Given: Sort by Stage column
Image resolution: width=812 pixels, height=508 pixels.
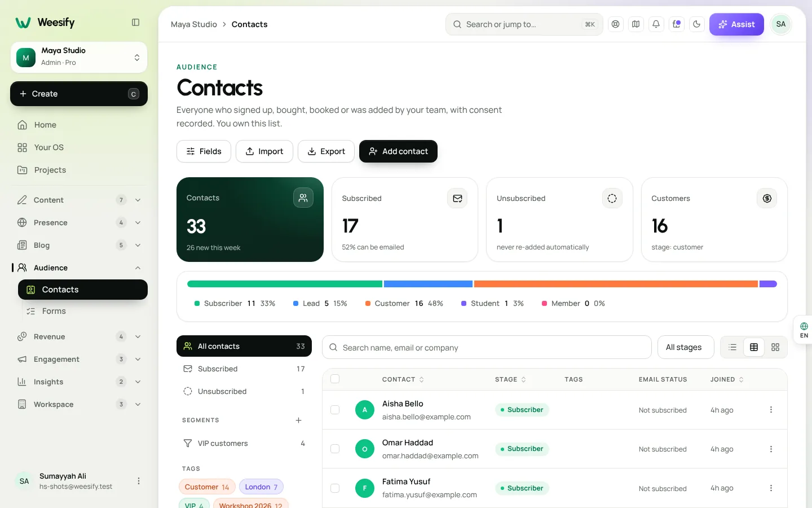Looking at the screenshot, I should [x=510, y=379].
